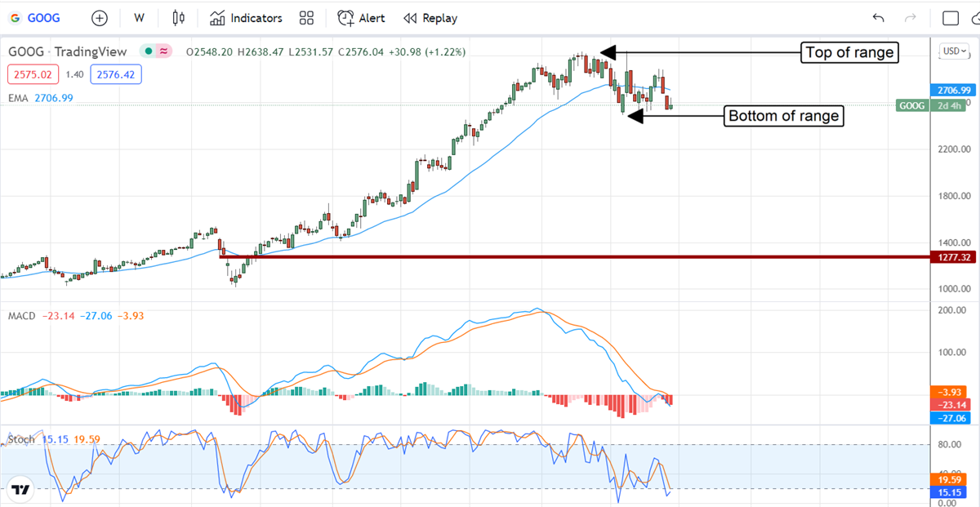Click the GOOG price label on the axis

tap(913, 105)
